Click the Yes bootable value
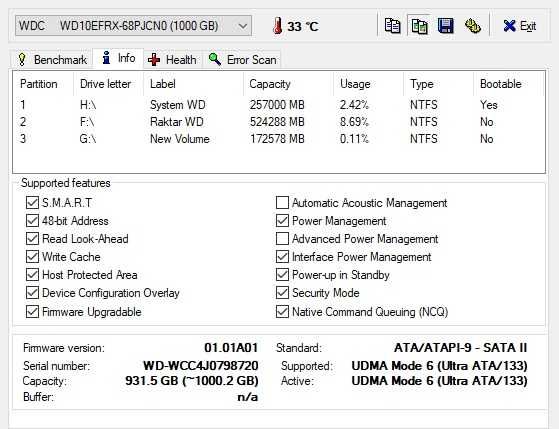 [488, 105]
